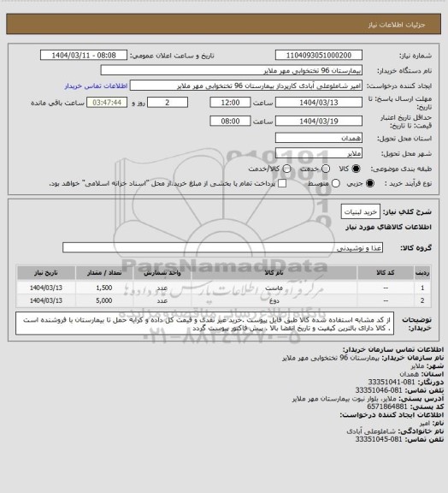Click the goods group field غذا و نوشیدنی

pos(222,247)
